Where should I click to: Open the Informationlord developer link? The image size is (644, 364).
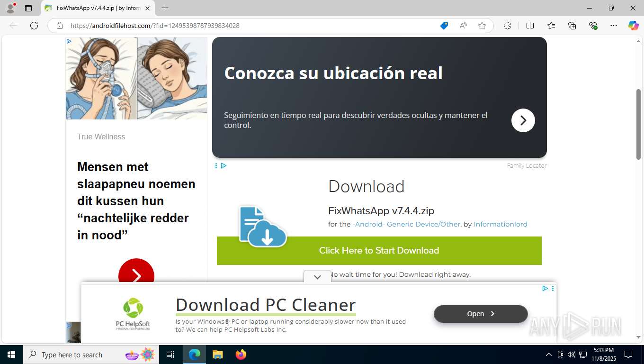point(501,224)
